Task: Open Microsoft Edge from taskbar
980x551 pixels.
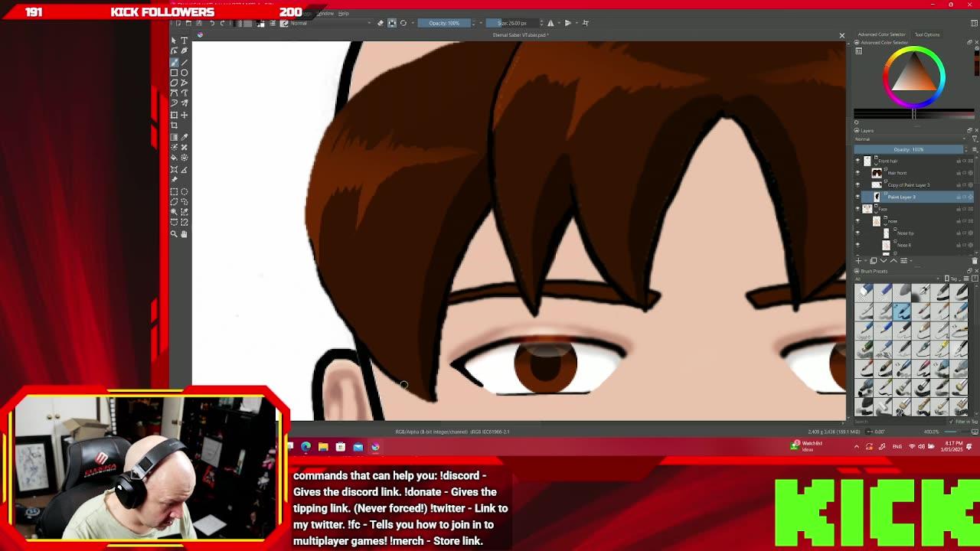Action: pos(305,447)
